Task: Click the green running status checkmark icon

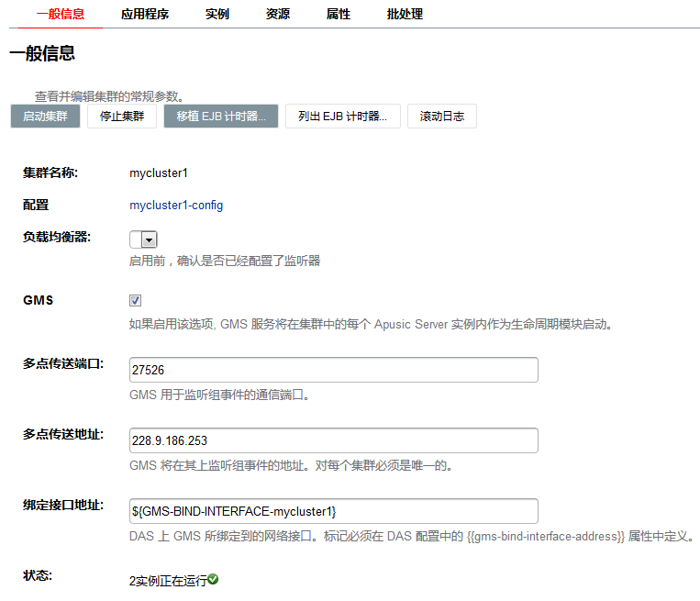Action: click(x=213, y=579)
